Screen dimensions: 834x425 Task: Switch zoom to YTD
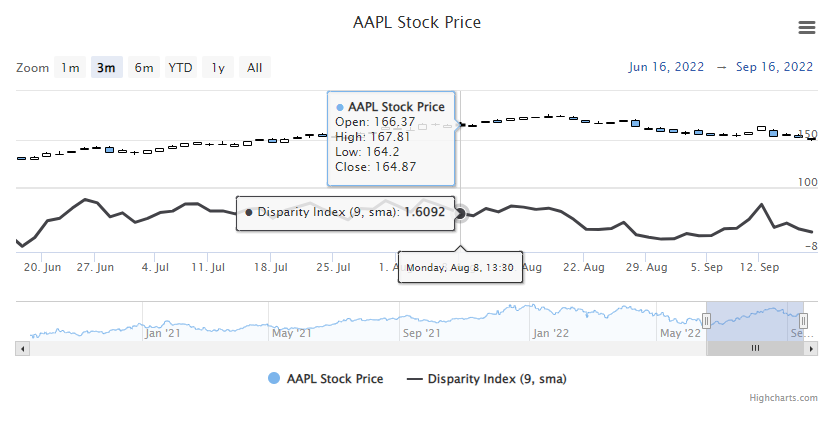point(180,68)
